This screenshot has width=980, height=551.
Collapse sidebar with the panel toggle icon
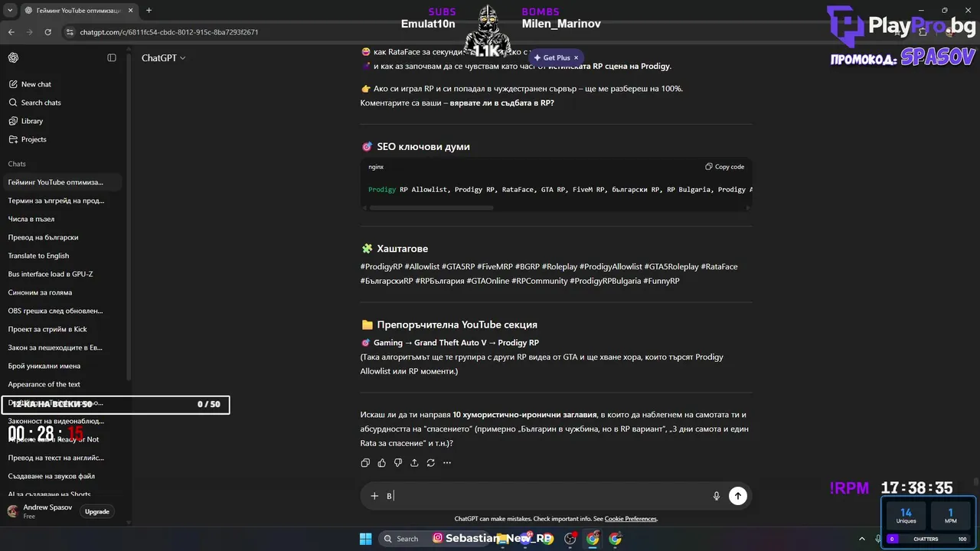(x=112, y=58)
